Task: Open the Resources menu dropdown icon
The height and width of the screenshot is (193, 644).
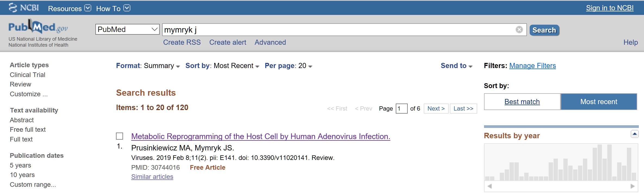Action: [88, 8]
